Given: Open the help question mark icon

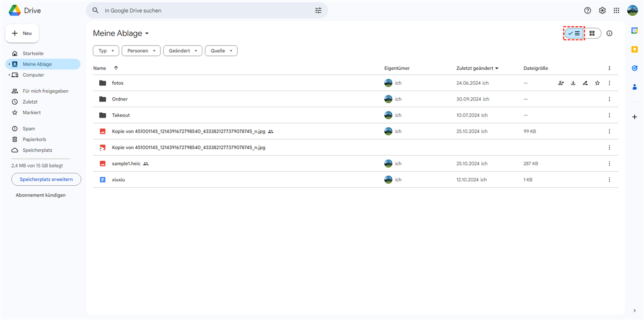Looking at the screenshot, I should (x=588, y=11).
